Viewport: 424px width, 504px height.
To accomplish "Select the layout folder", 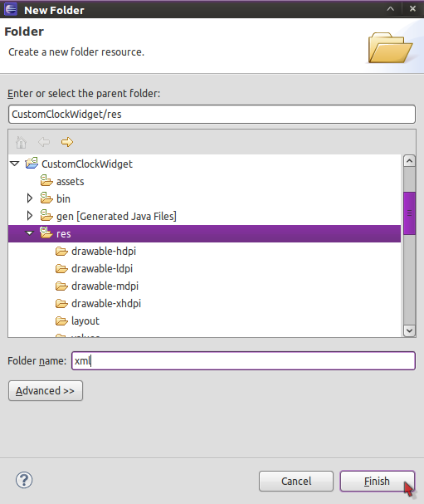I will tap(85, 321).
